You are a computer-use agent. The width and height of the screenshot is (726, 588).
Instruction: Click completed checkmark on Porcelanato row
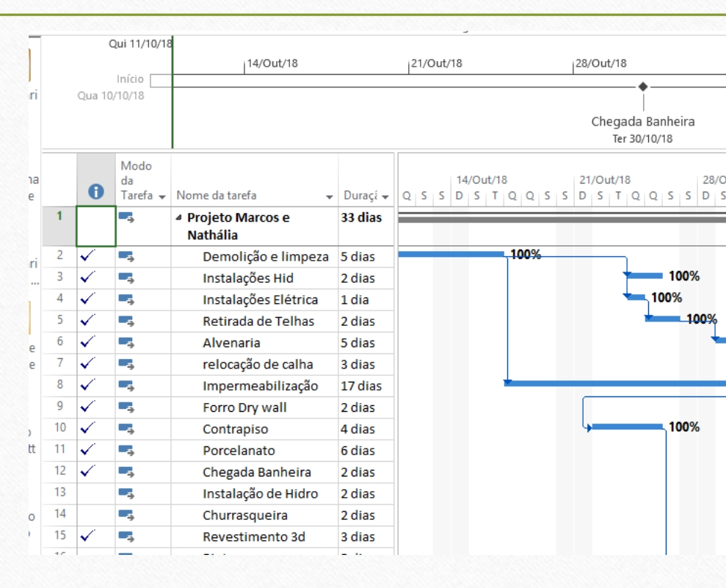click(x=88, y=450)
